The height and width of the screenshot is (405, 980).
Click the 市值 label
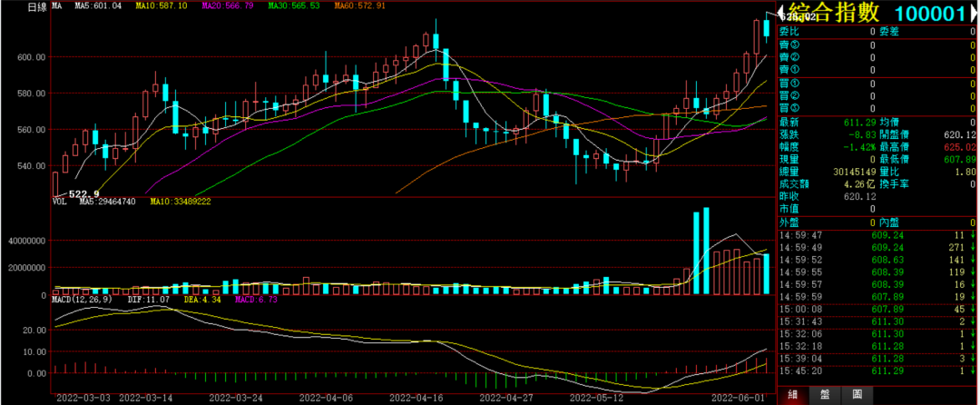(789, 210)
